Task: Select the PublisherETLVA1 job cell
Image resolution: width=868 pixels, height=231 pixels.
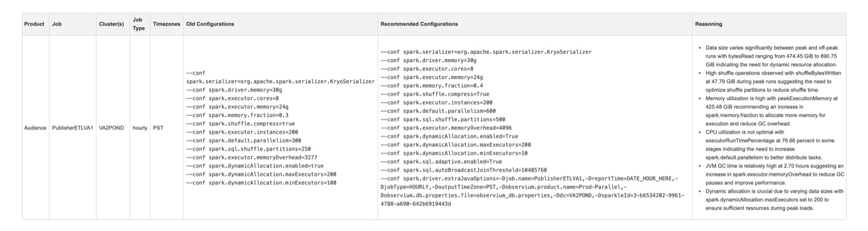Action: [x=72, y=128]
